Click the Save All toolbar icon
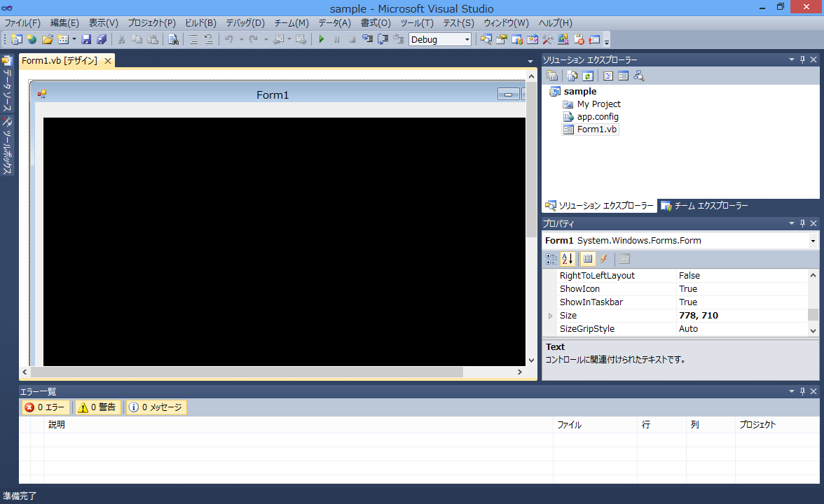The width and height of the screenshot is (824, 504). pos(102,40)
